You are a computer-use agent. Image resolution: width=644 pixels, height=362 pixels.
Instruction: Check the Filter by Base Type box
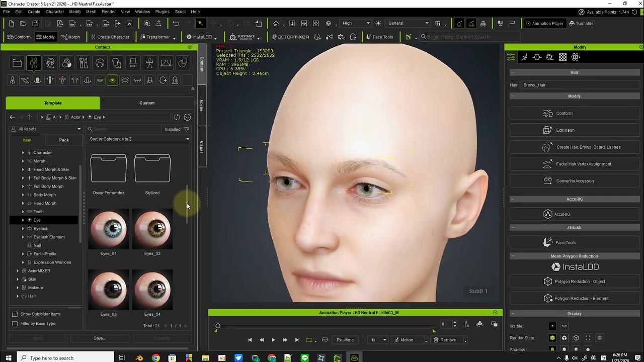tap(15, 324)
